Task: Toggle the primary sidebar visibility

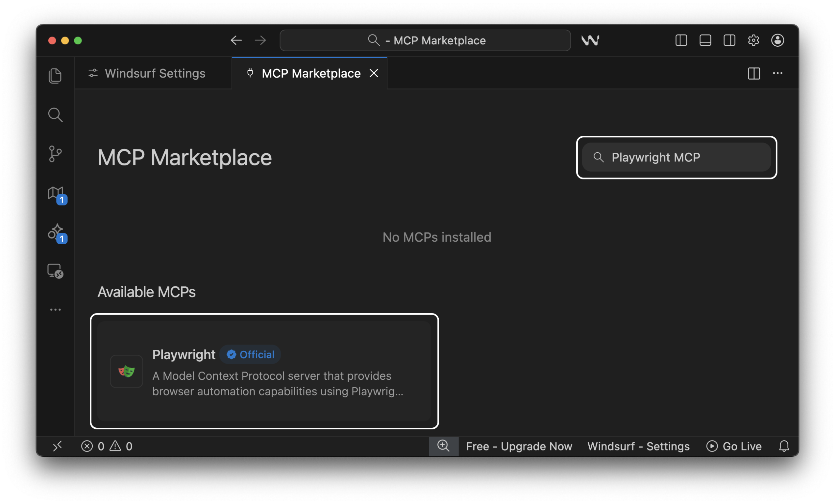Action: (681, 40)
